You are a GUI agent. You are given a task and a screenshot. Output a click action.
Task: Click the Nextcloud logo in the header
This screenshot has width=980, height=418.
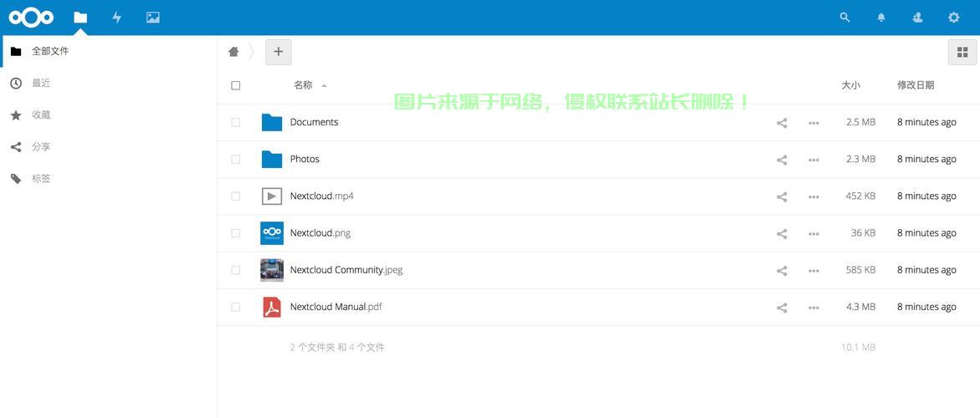click(x=31, y=18)
